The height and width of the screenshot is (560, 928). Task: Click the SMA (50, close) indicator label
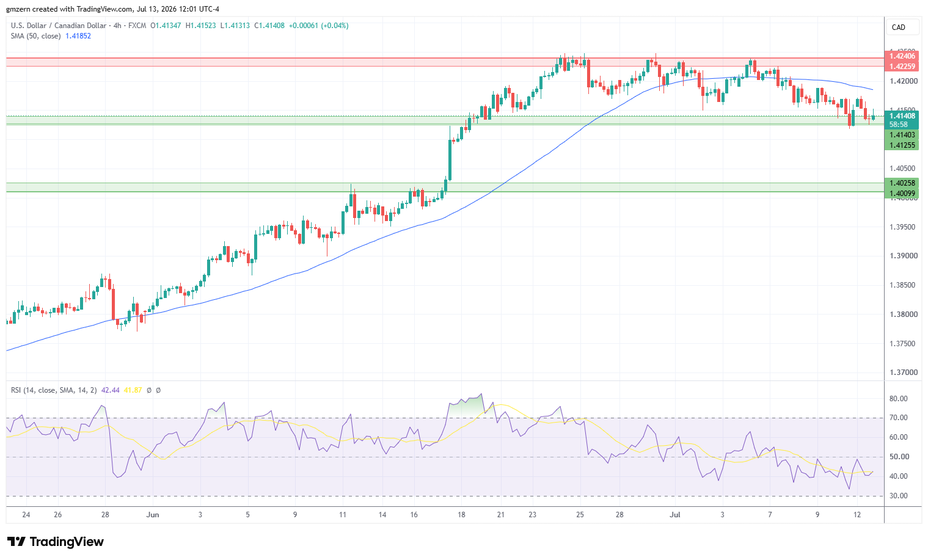(35, 36)
